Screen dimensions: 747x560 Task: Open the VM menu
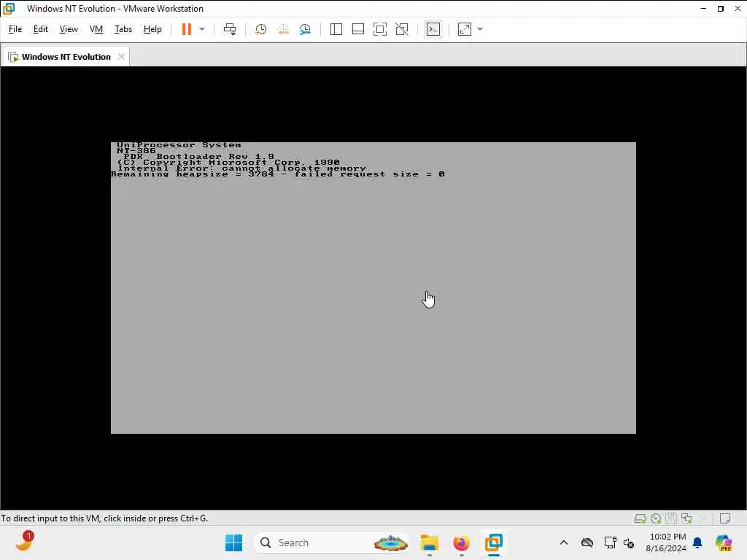96,29
